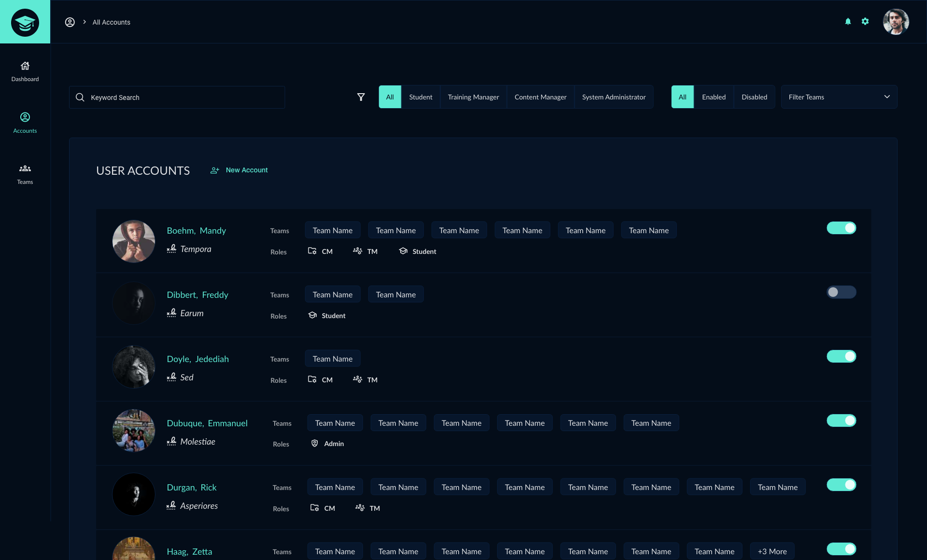Click the breadcrumb chevron arrow
The image size is (927, 560).
pos(84,22)
